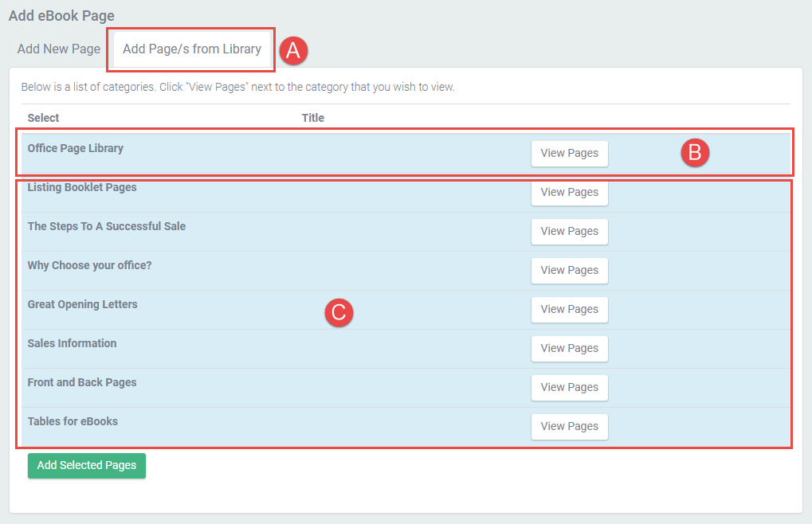Select the Add Page/s from Library tab

[x=192, y=49]
